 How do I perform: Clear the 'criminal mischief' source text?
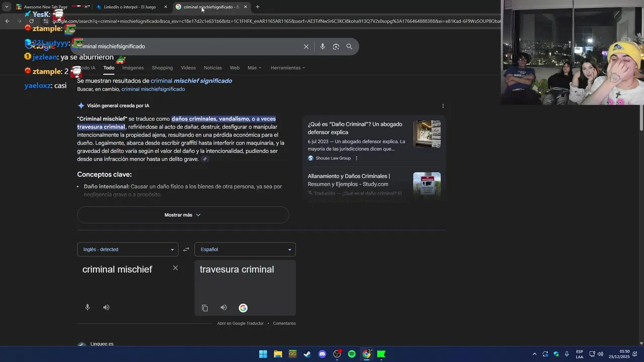175,268
